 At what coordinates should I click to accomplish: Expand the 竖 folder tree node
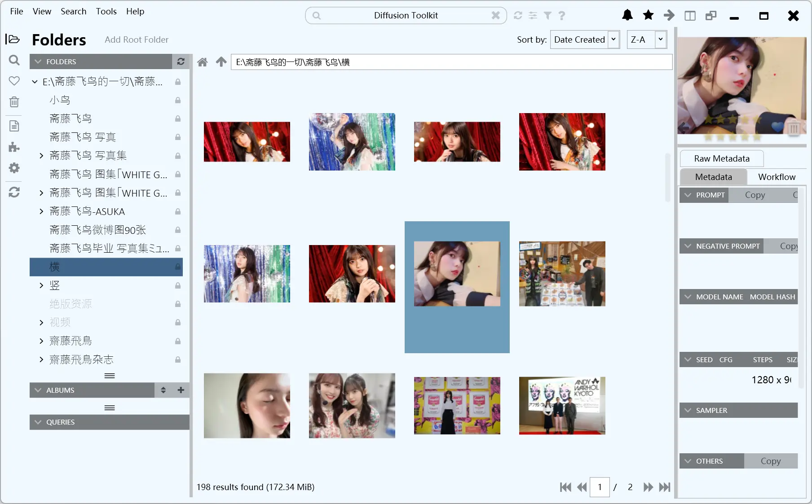[x=41, y=285]
